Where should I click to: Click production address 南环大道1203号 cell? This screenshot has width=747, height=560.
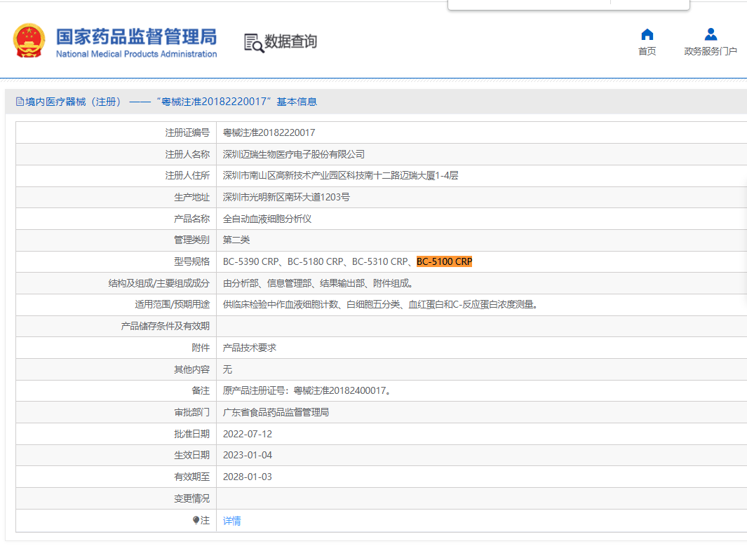point(286,197)
